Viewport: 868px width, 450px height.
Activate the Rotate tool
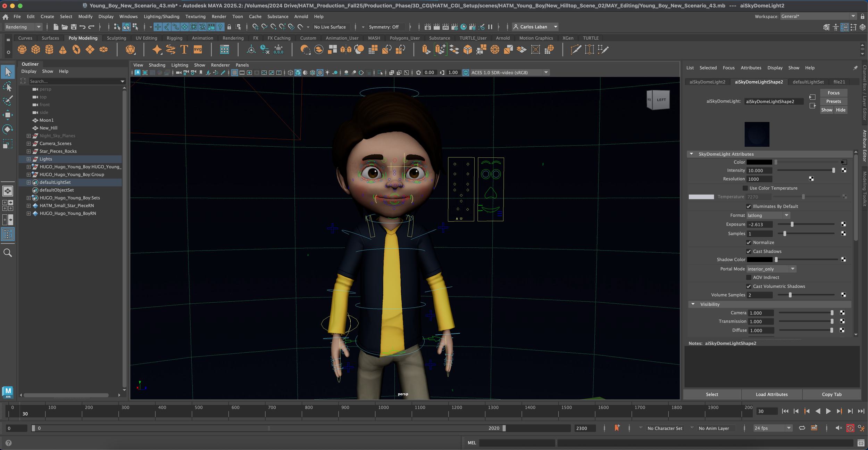(x=8, y=129)
